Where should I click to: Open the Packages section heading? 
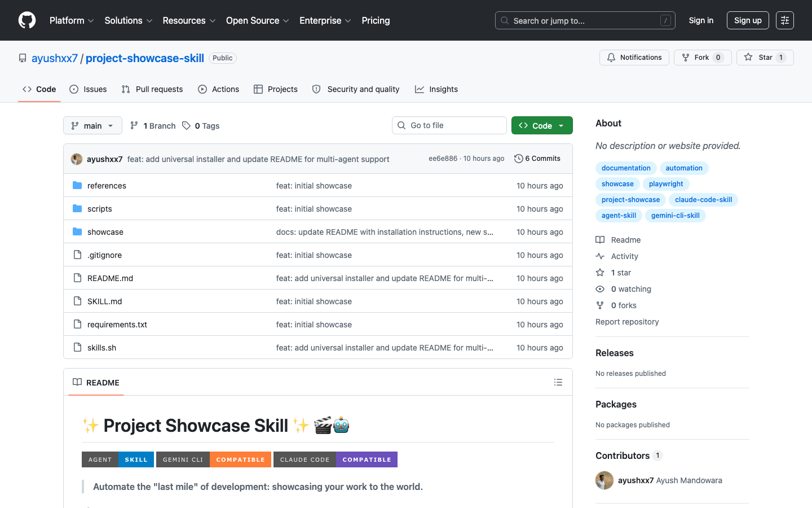click(616, 404)
